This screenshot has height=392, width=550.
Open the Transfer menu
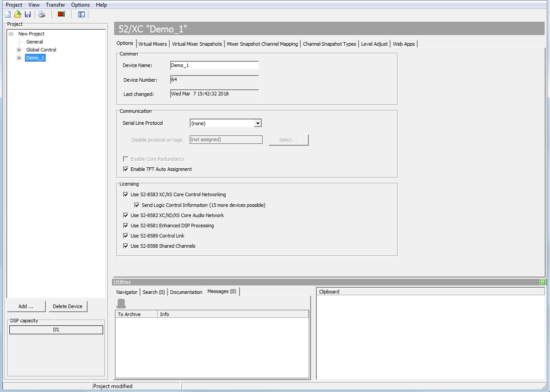(55, 5)
